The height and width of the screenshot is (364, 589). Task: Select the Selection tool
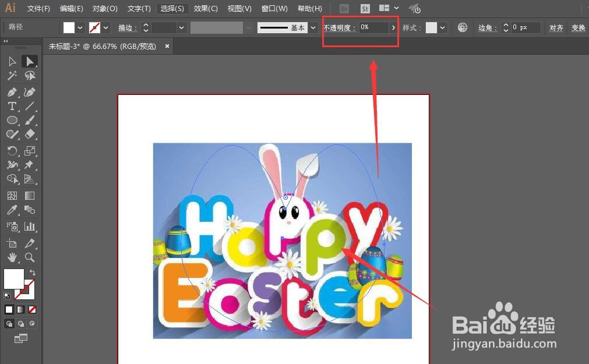[12, 61]
